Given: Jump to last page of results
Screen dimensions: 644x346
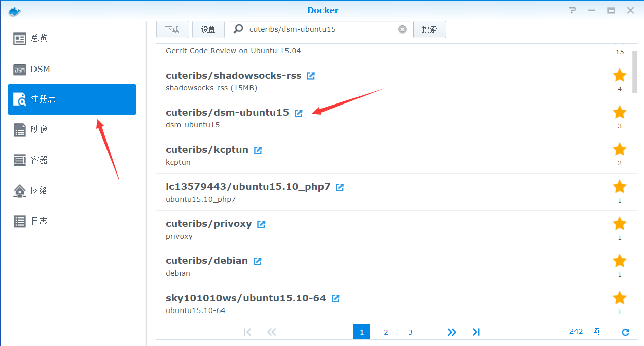Looking at the screenshot, I should (476, 332).
